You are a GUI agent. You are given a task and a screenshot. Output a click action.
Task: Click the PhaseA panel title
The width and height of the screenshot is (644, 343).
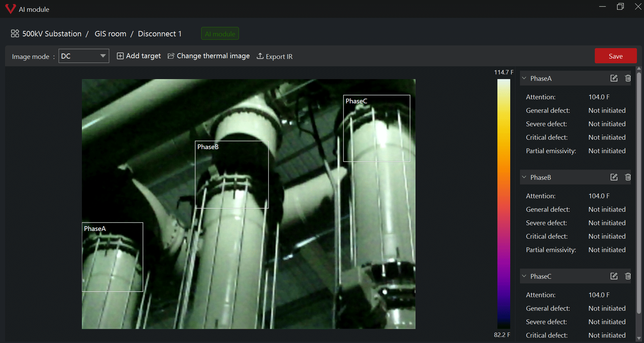click(541, 78)
